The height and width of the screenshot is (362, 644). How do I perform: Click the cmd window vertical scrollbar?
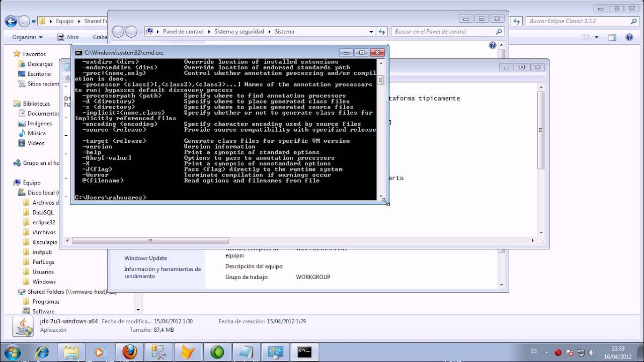click(x=381, y=131)
